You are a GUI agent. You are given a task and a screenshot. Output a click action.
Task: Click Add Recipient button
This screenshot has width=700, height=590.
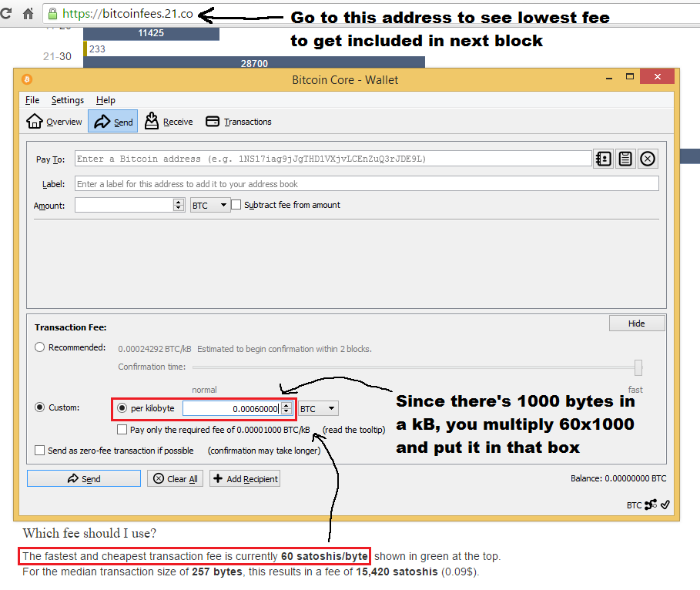pyautogui.click(x=245, y=478)
